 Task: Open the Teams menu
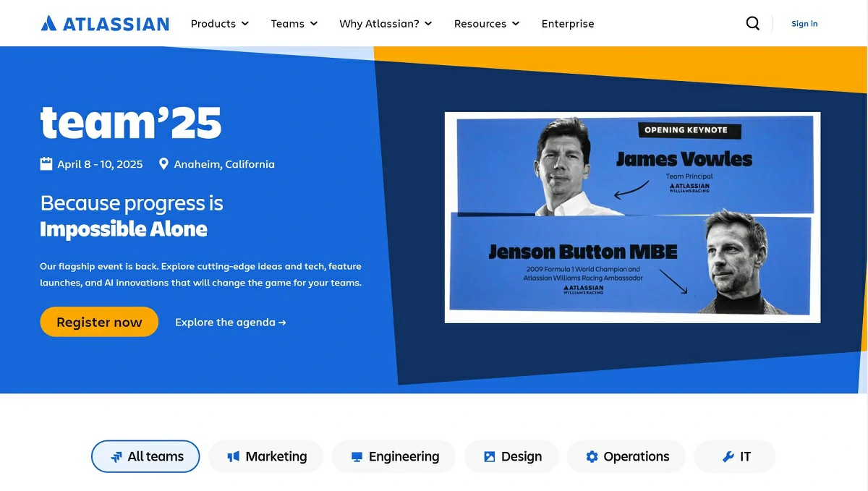tap(294, 24)
